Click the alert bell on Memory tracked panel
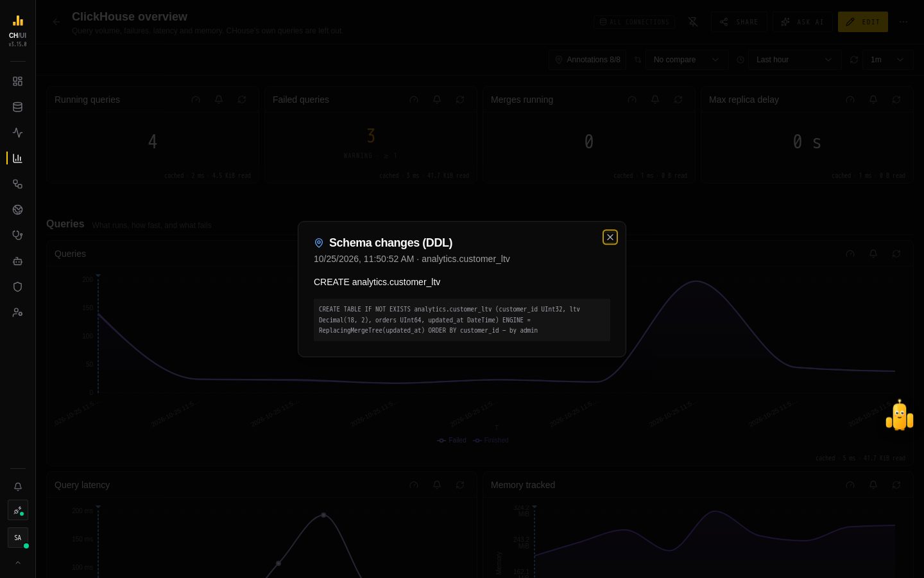The image size is (924, 578). pyautogui.click(x=873, y=485)
